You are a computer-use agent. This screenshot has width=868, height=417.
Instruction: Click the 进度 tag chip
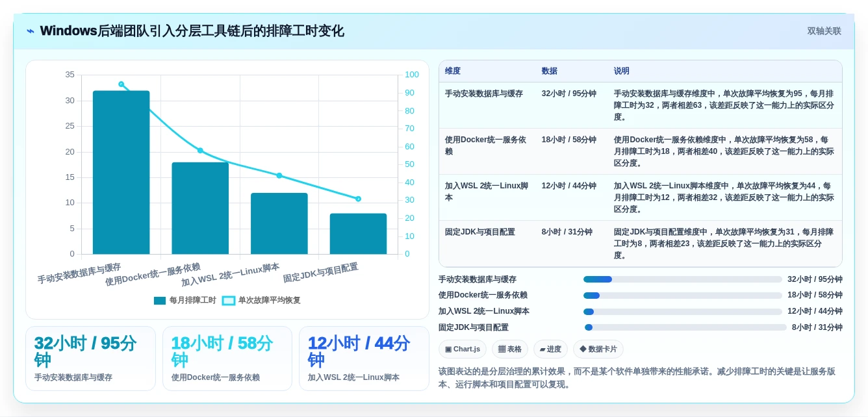click(551, 349)
